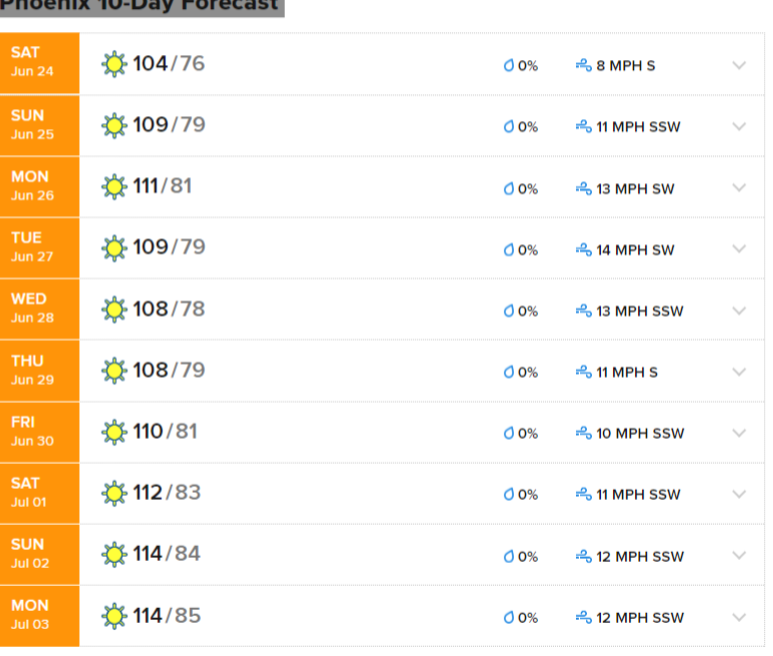Click the Phoenix 10-Day Forecast heading
Image resolution: width=773 pixels, height=656 pixels.
tap(139, 6)
